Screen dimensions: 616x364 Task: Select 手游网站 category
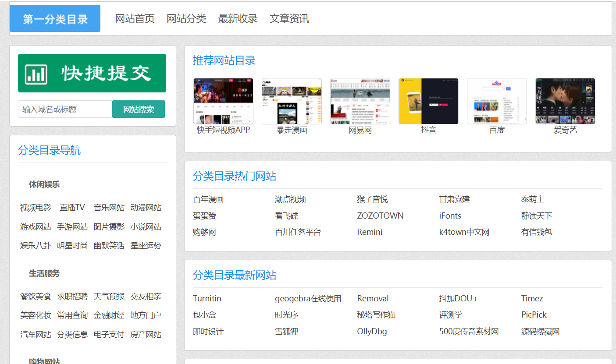72,227
